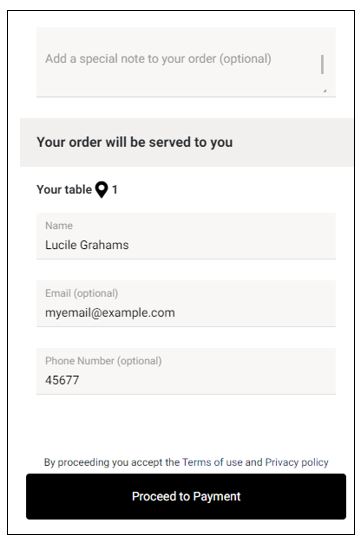Viewport: 363px width, 548px height.
Task: Click the word '(optional)' in note placeholder
Action: (245, 59)
